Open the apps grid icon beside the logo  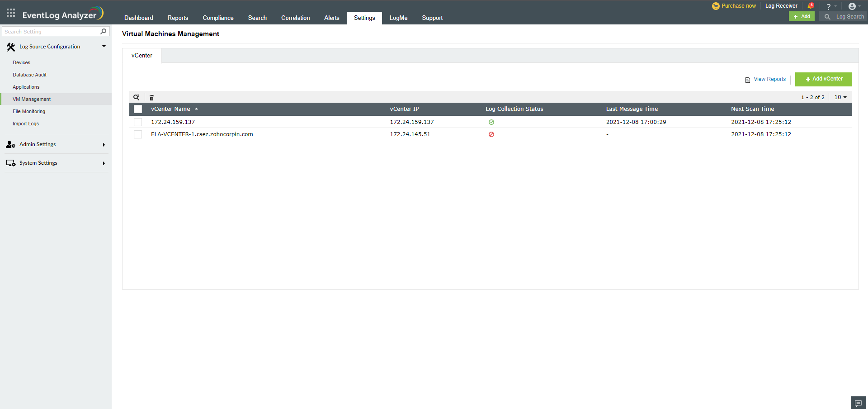pos(10,12)
